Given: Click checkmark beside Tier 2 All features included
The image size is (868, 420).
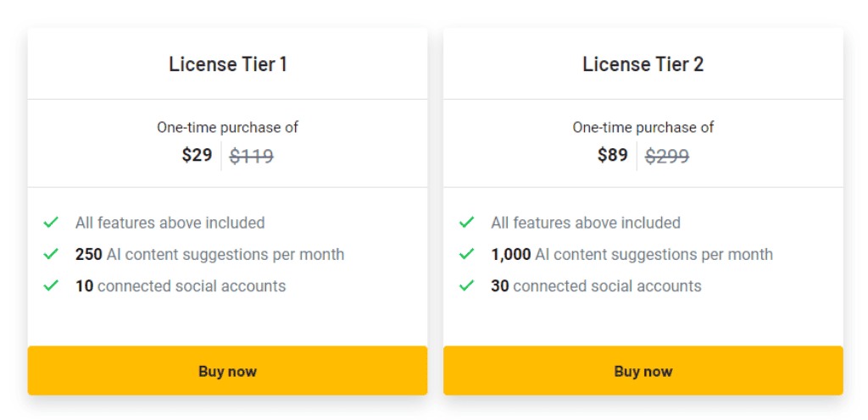Looking at the screenshot, I should 467,223.
